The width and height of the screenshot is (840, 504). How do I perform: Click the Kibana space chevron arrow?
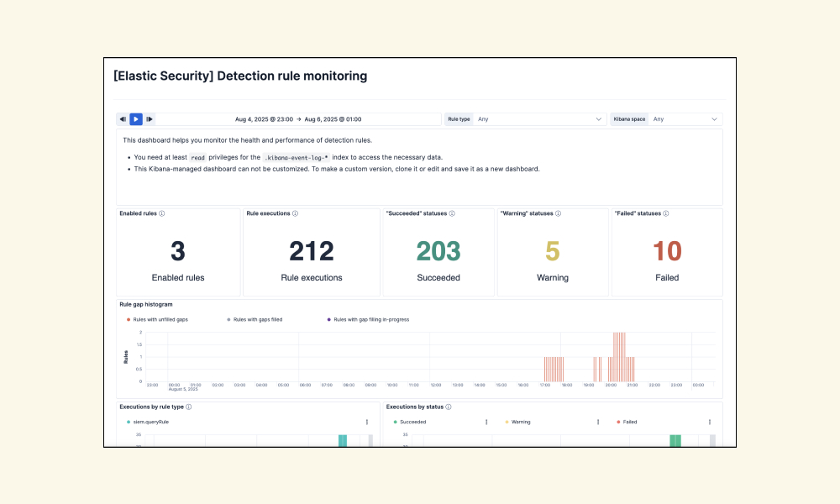(x=714, y=119)
